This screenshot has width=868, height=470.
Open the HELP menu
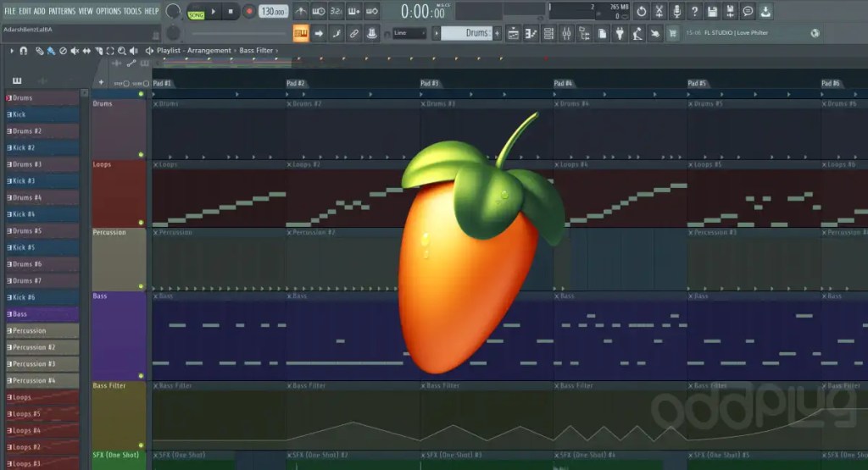pos(151,11)
